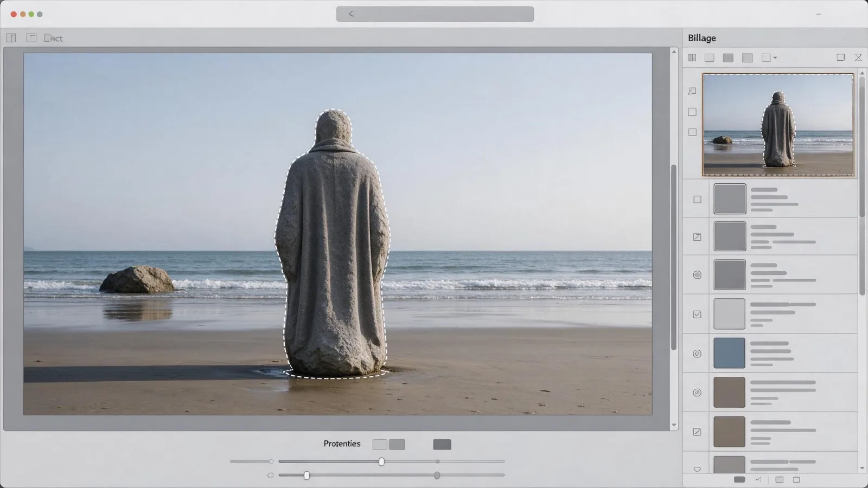Click the large beach preview thumbnail
The height and width of the screenshot is (488, 868).
click(x=778, y=125)
